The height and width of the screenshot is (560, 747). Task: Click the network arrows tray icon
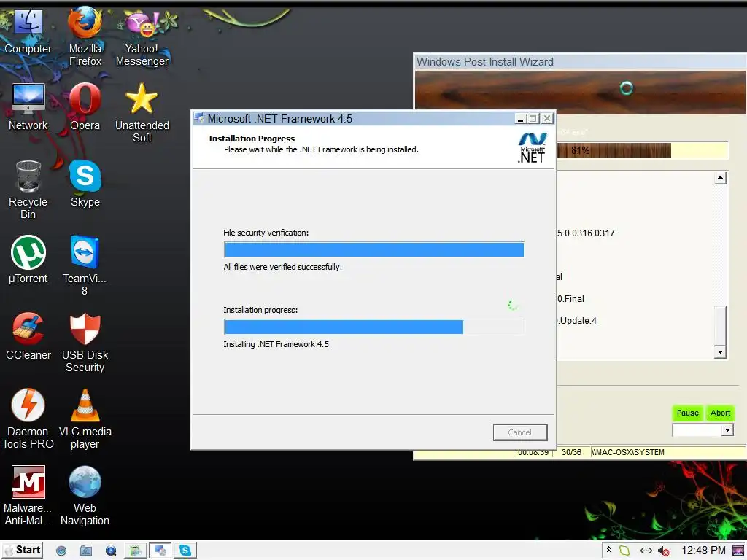pos(646,551)
